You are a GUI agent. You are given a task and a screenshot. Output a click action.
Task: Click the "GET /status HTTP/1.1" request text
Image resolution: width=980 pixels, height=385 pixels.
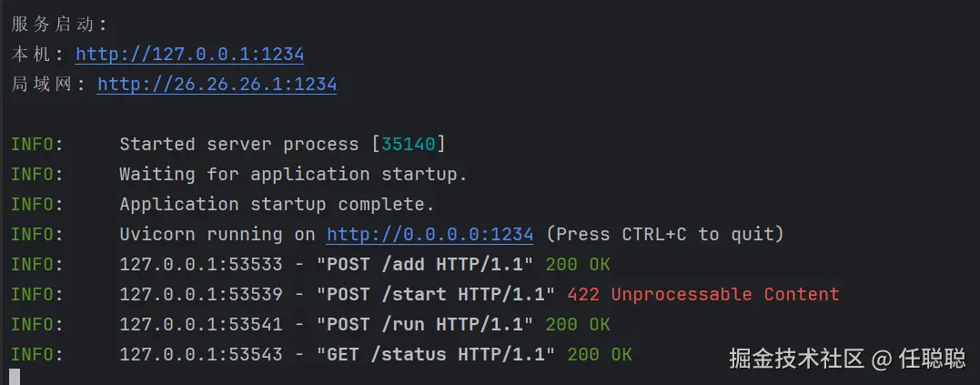point(434,354)
